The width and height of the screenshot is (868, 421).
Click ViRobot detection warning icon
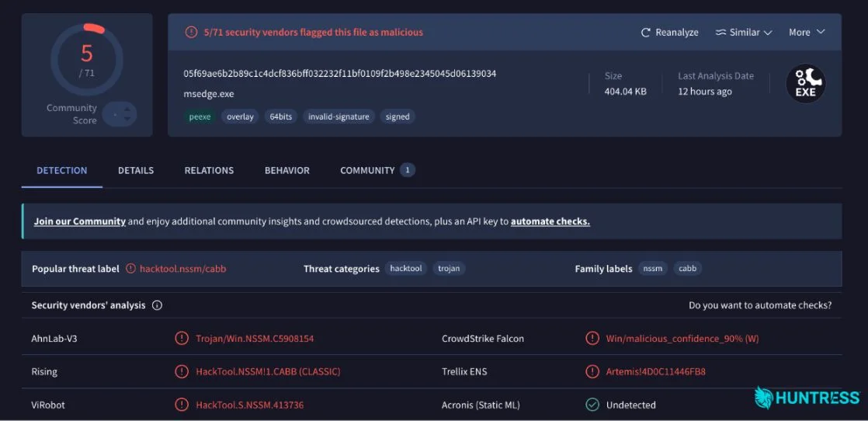click(x=181, y=405)
